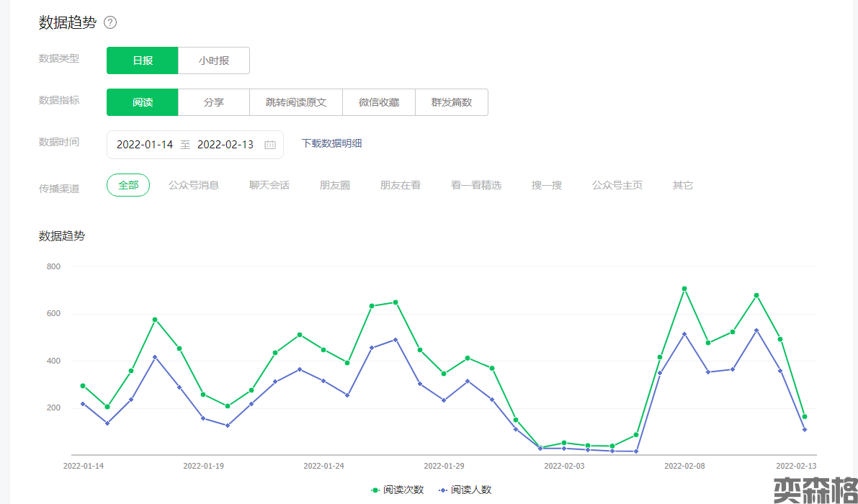This screenshot has width=858, height=504.
Task: Click the start date 2022-01-14 field
Action: [145, 145]
